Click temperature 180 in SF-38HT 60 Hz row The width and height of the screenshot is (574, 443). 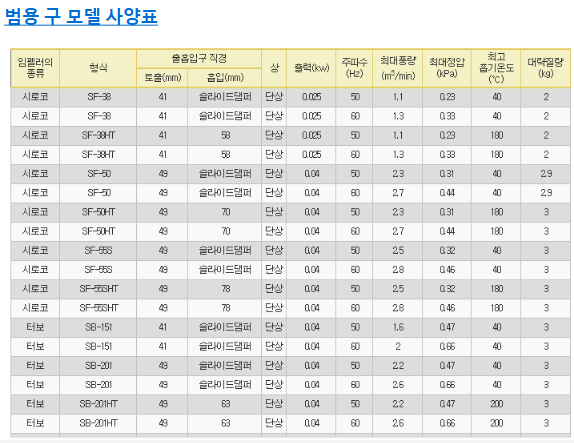pos(497,155)
